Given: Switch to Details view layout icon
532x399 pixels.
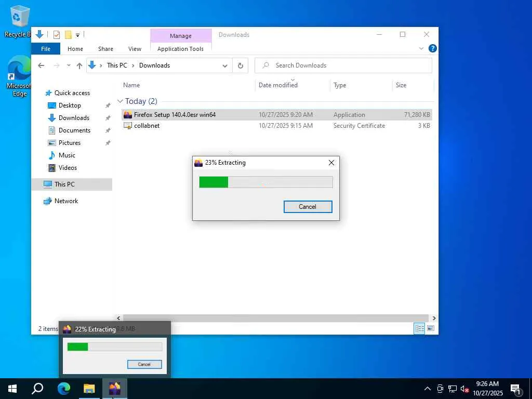Looking at the screenshot, I should pos(419,328).
